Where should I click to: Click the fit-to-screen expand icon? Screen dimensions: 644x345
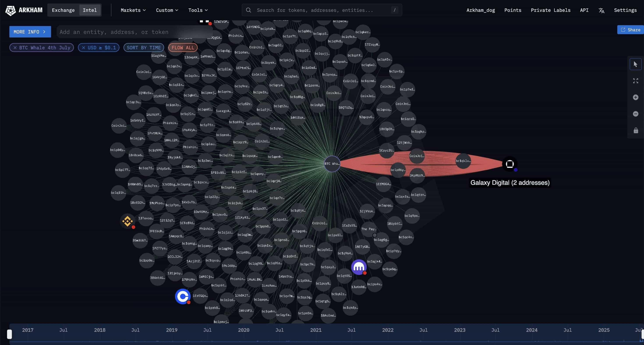click(635, 81)
